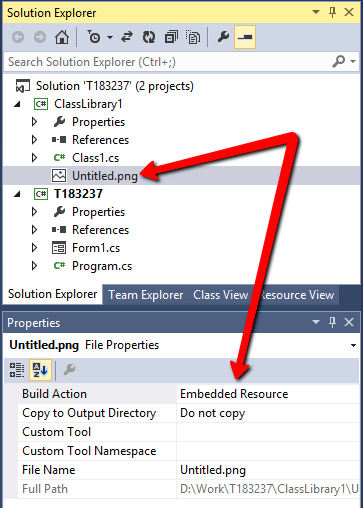Viewport: 363px width, 508px height.
Task: Switch the property grid to Alphabetical view
Action: [40, 370]
